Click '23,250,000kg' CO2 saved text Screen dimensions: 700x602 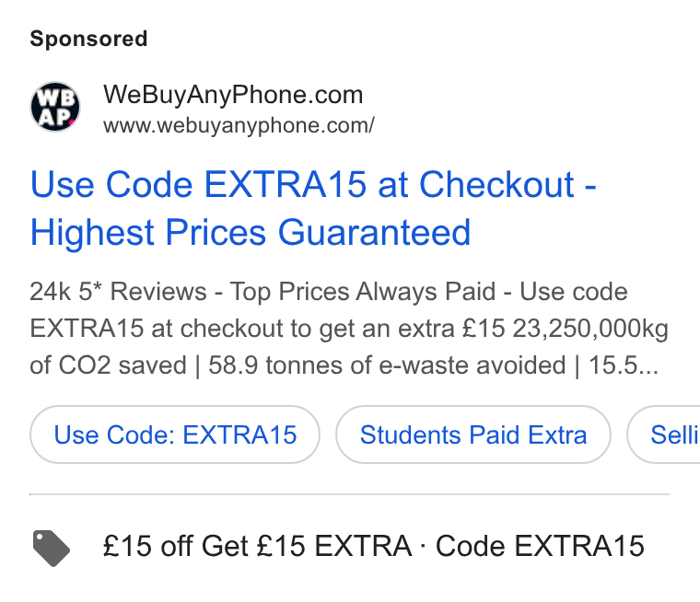click(x=590, y=329)
